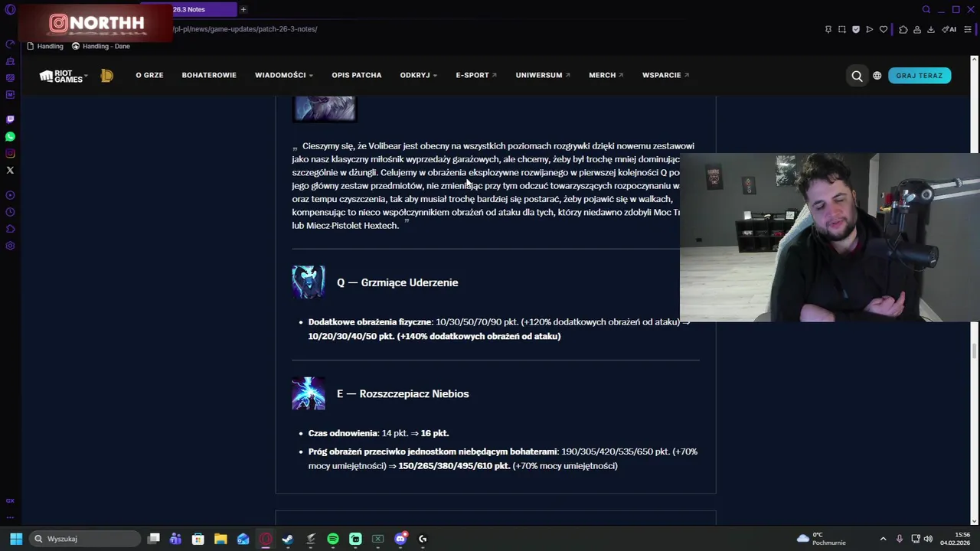Click the send/flow arrow icon
980x551 pixels.
(x=869, y=29)
